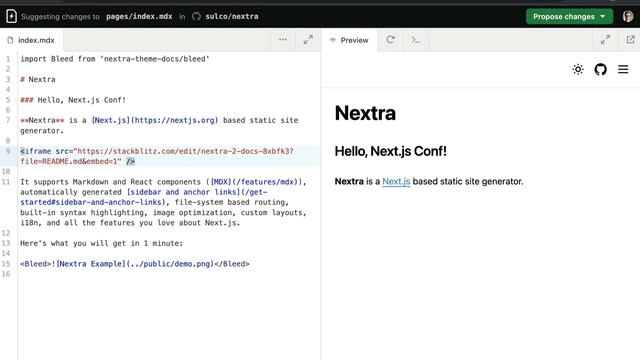Click the https://nextjs.org URL in code
The width and height of the screenshot is (640, 360).
tap(174, 120)
